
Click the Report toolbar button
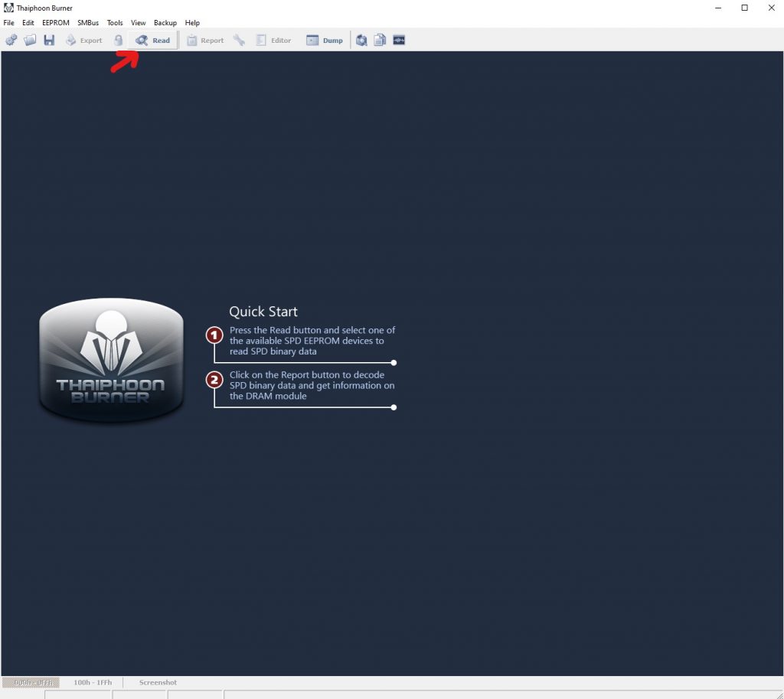pos(205,40)
